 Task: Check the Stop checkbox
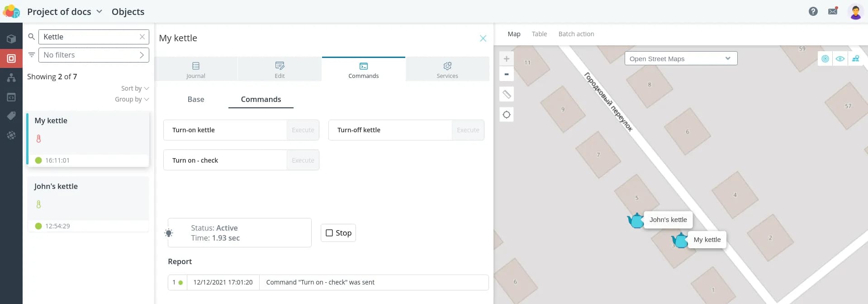[x=329, y=233]
